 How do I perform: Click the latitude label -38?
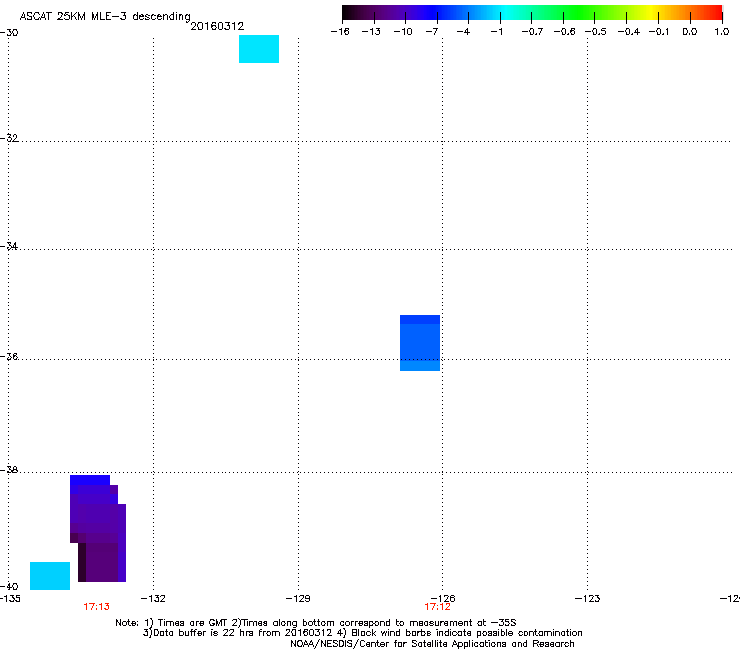click(x=9, y=470)
